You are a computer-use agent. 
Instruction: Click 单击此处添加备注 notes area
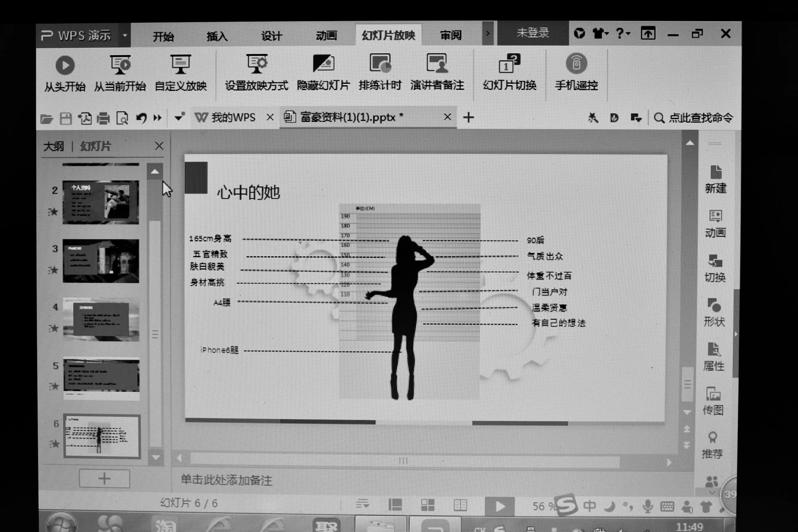(x=227, y=481)
